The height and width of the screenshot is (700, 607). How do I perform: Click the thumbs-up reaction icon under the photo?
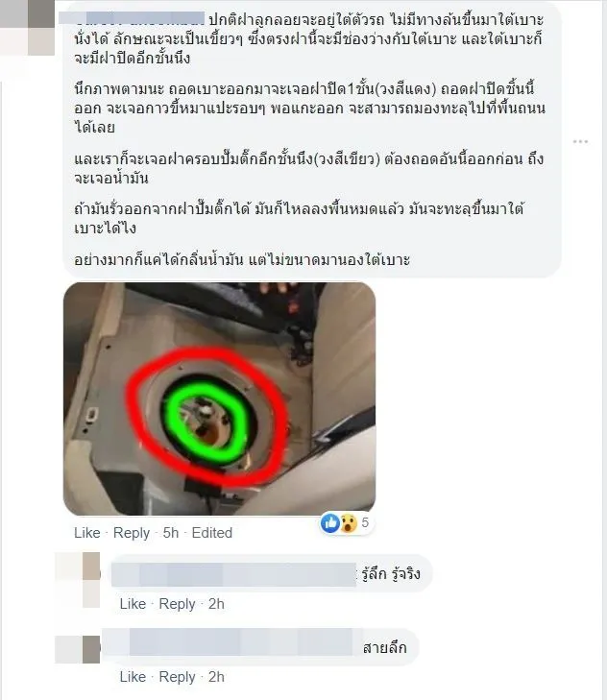(x=330, y=522)
